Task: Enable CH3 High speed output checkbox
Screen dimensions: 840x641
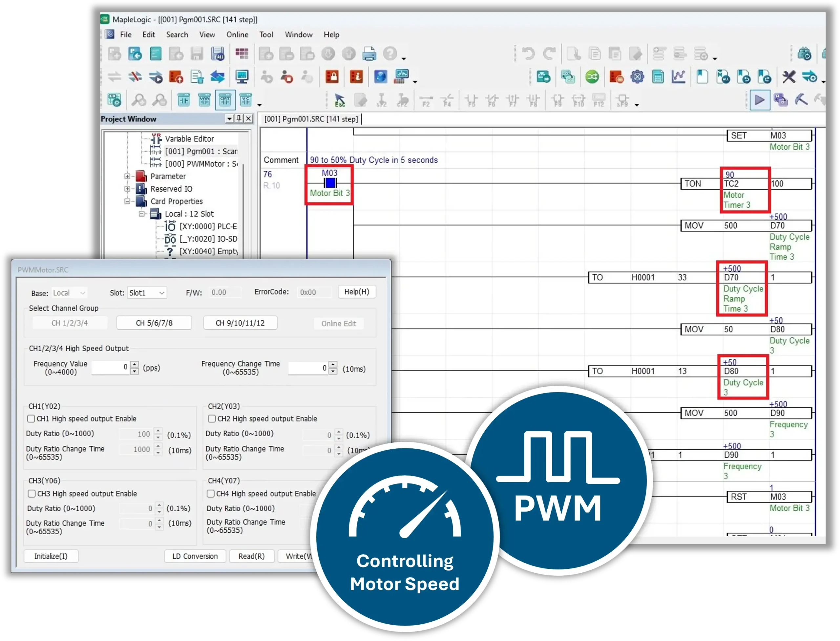Action: 32,493
